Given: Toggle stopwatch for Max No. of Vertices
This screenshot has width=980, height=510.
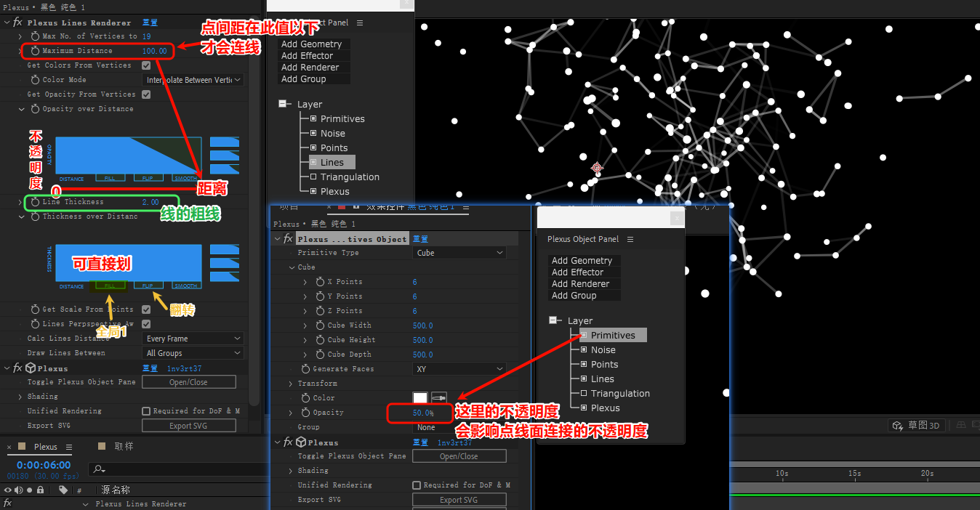Looking at the screenshot, I should pyautogui.click(x=36, y=36).
